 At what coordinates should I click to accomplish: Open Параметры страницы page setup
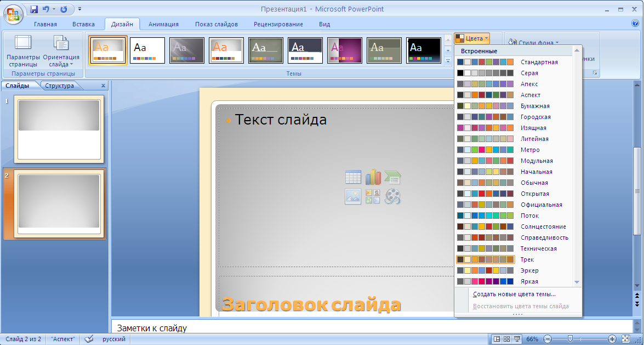pyautogui.click(x=23, y=52)
